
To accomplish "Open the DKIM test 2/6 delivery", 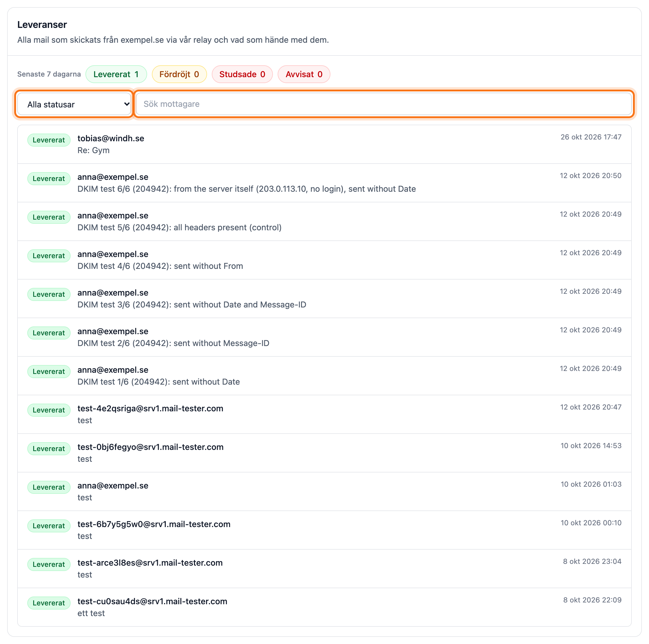I will tap(324, 337).
